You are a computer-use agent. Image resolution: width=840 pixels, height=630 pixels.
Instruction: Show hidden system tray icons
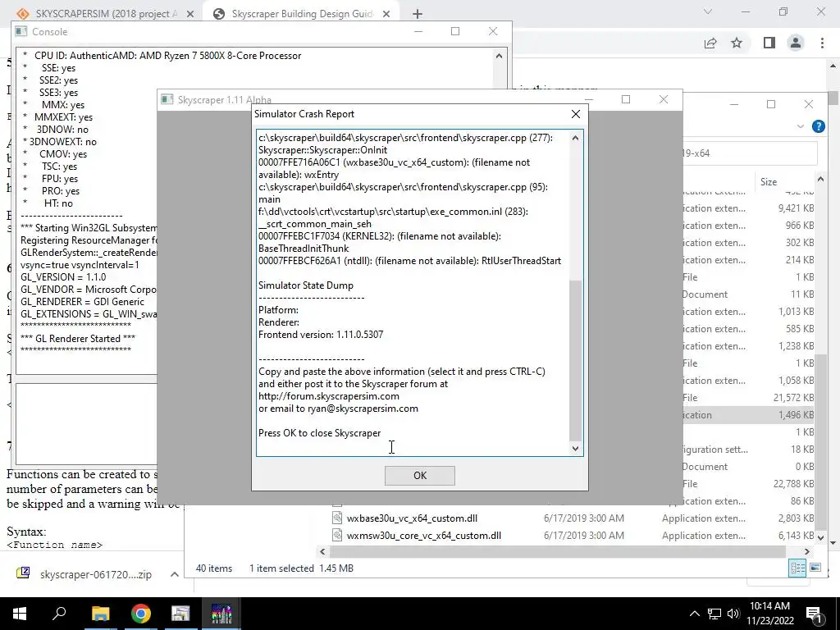point(694,614)
